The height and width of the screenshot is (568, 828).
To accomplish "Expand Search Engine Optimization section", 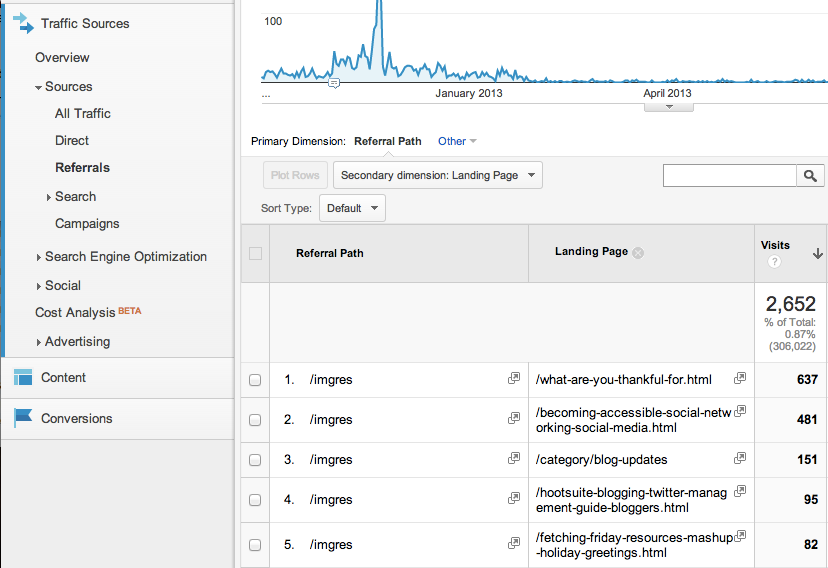I will (39, 257).
